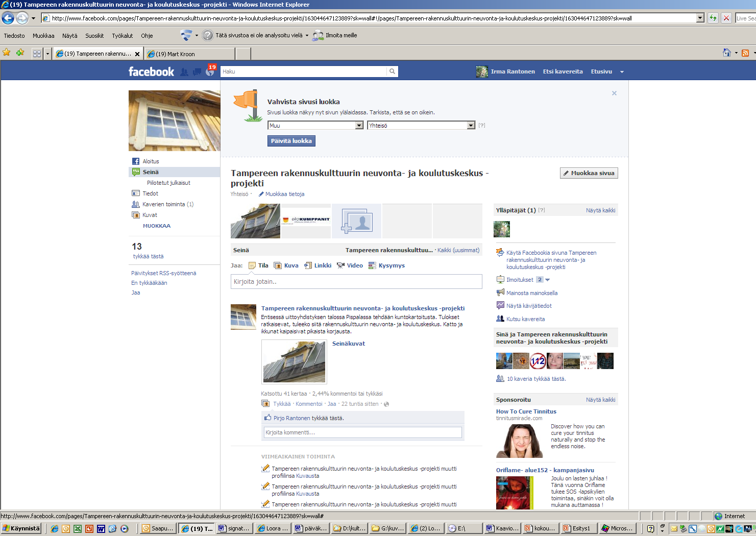The height and width of the screenshot is (536, 756).
Task: Open Quick Tabs dropdown arrow
Action: click(47, 54)
